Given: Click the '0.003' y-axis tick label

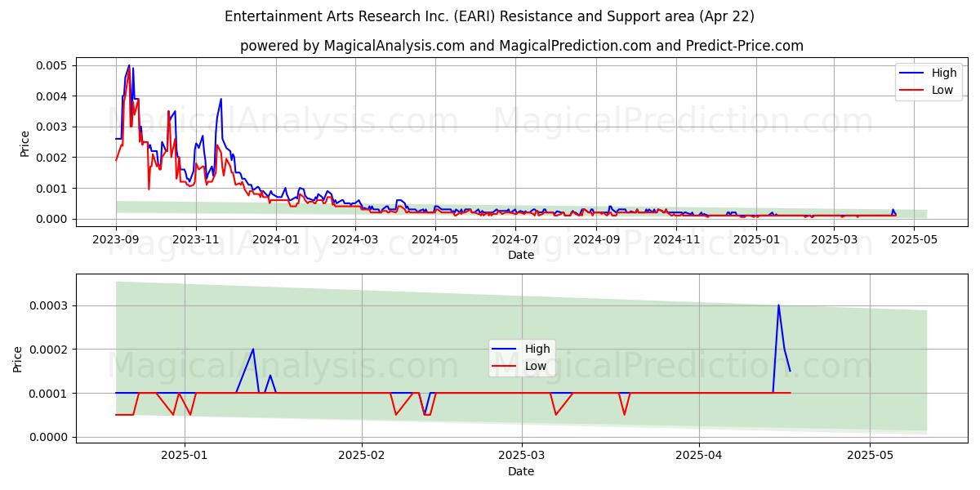Looking at the screenshot, I should [x=52, y=127].
